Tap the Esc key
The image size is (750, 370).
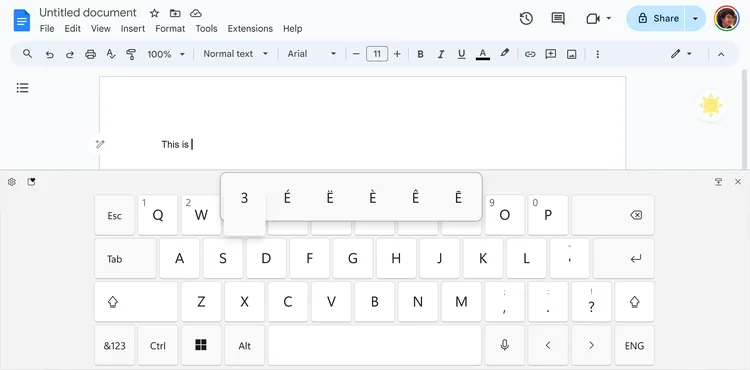[x=114, y=215]
